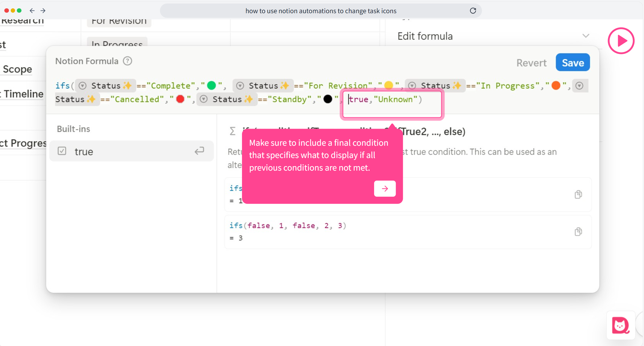
Task: Click the yellow circle in For Revision condition
Action: tap(389, 85)
